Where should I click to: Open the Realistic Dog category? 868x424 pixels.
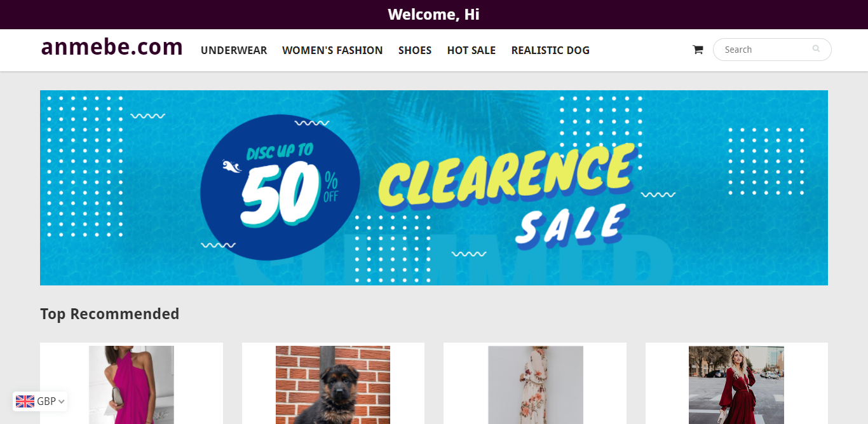550,50
